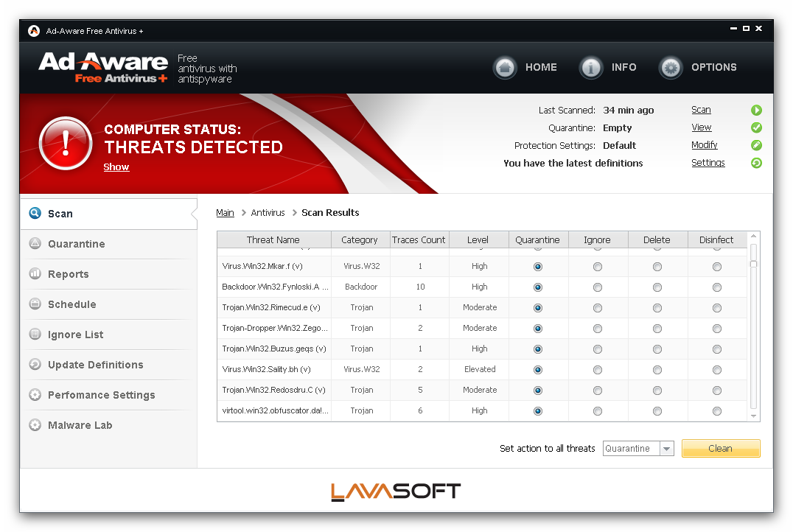Click the Main breadcrumb link

pos(225,213)
